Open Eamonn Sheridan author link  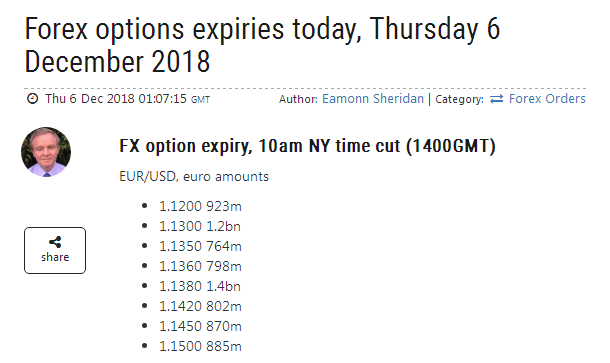point(373,99)
